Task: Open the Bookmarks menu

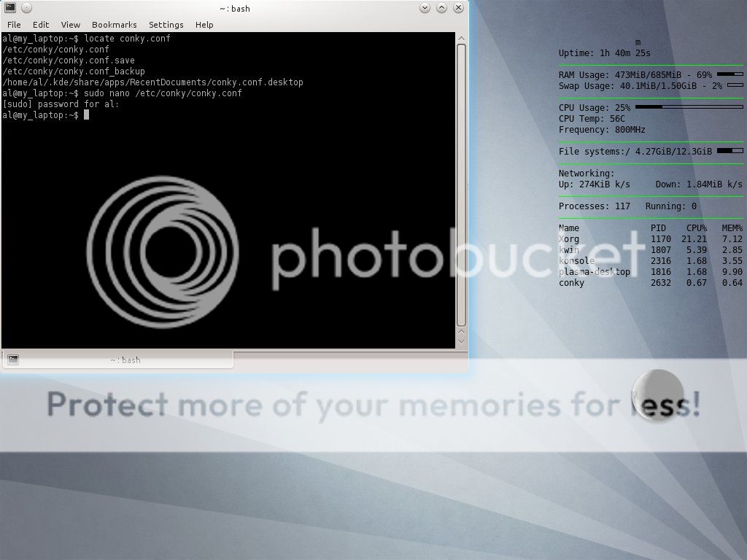Action: (x=114, y=24)
